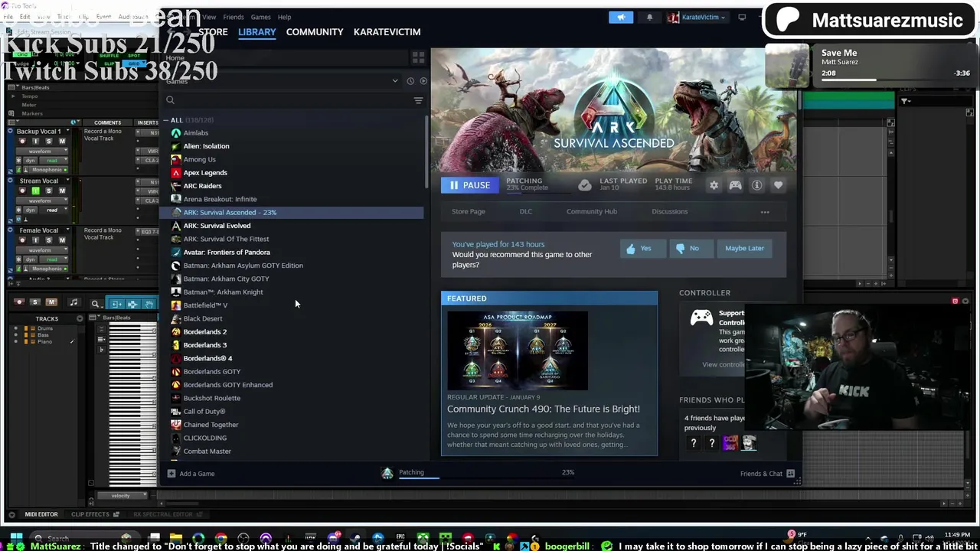Open game settings gear for ARK Survival Ascended
980x551 pixels.
point(714,185)
